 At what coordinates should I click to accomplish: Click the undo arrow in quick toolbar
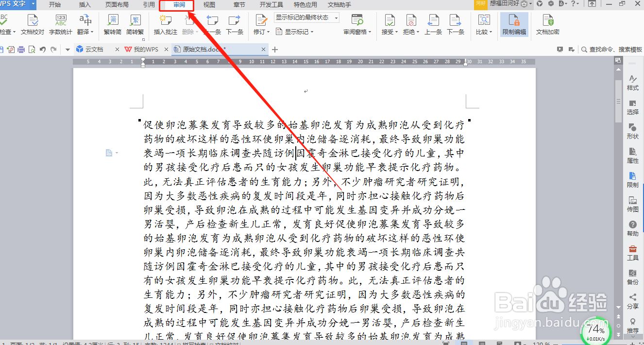pyautogui.click(x=43, y=50)
